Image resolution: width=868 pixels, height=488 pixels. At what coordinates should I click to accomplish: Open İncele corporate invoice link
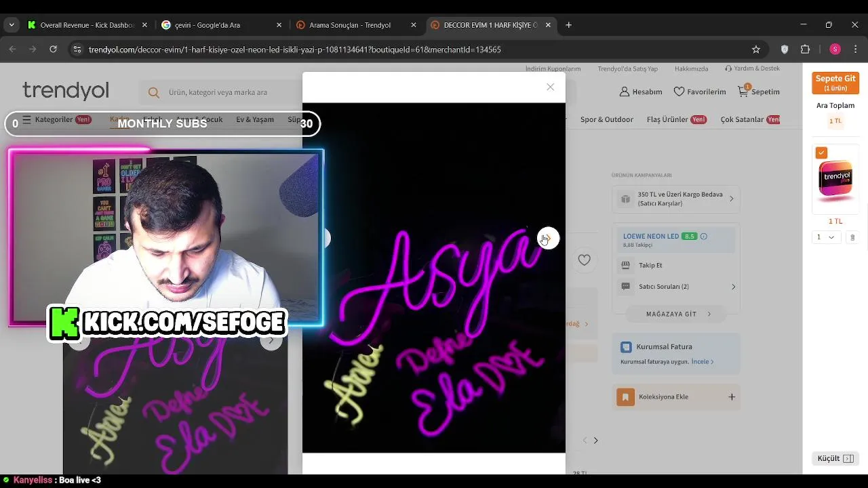tap(702, 362)
